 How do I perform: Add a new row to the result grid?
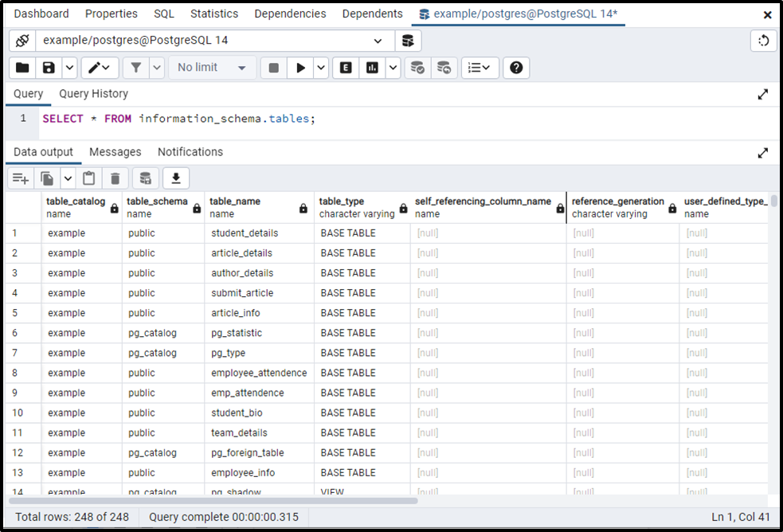coord(20,178)
